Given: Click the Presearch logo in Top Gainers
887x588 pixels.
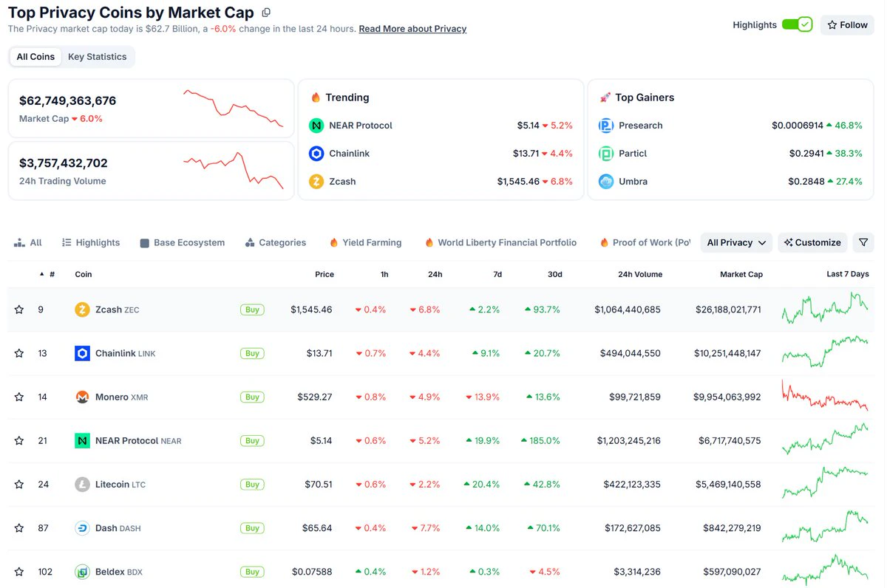Looking at the screenshot, I should click(x=606, y=126).
